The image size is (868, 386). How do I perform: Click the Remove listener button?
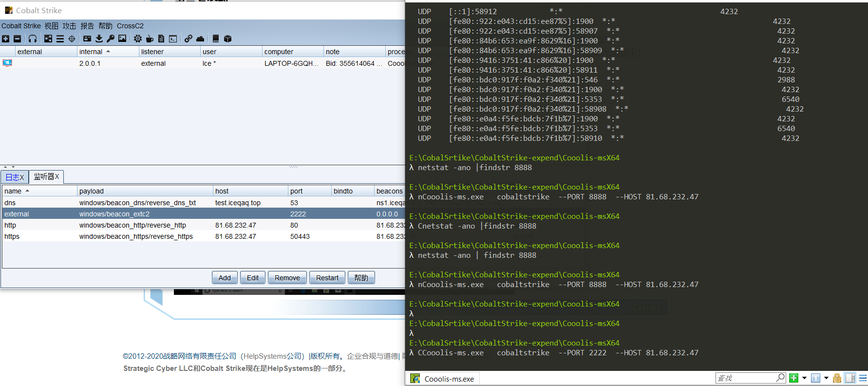287,278
